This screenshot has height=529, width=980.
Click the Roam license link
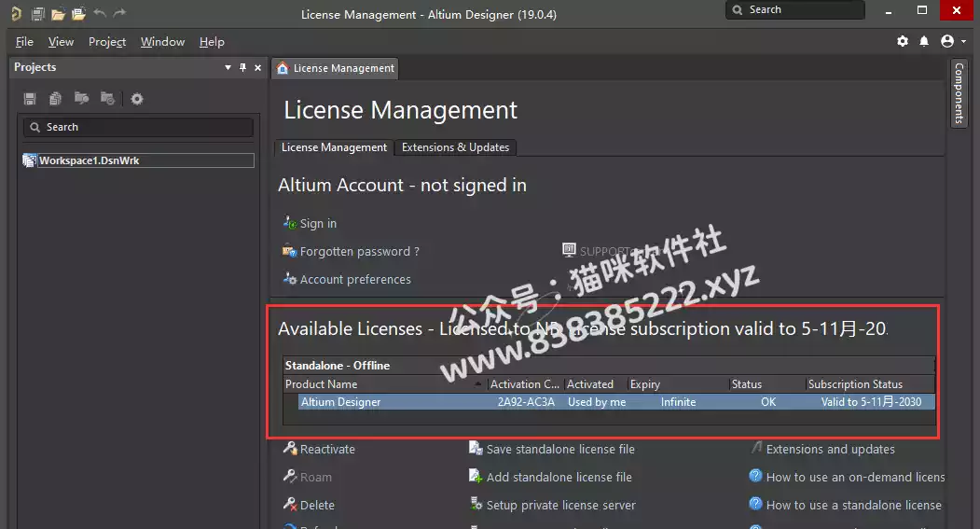315,477
